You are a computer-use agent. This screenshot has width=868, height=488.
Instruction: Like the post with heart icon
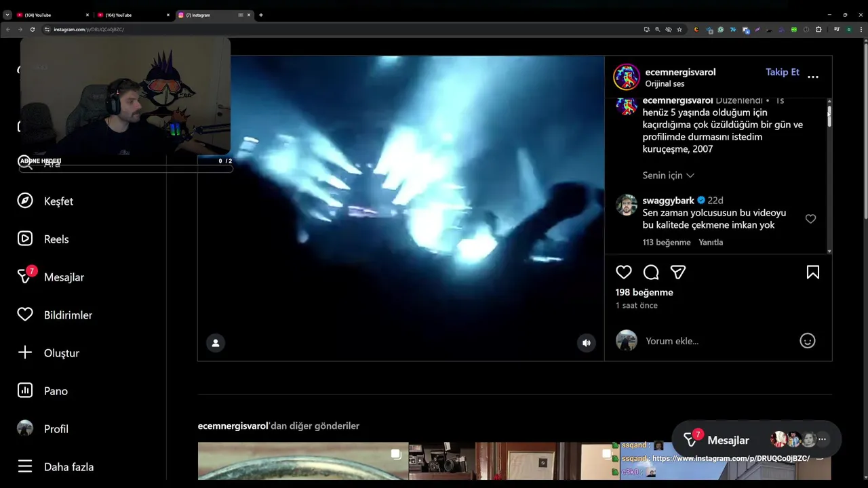(x=624, y=272)
